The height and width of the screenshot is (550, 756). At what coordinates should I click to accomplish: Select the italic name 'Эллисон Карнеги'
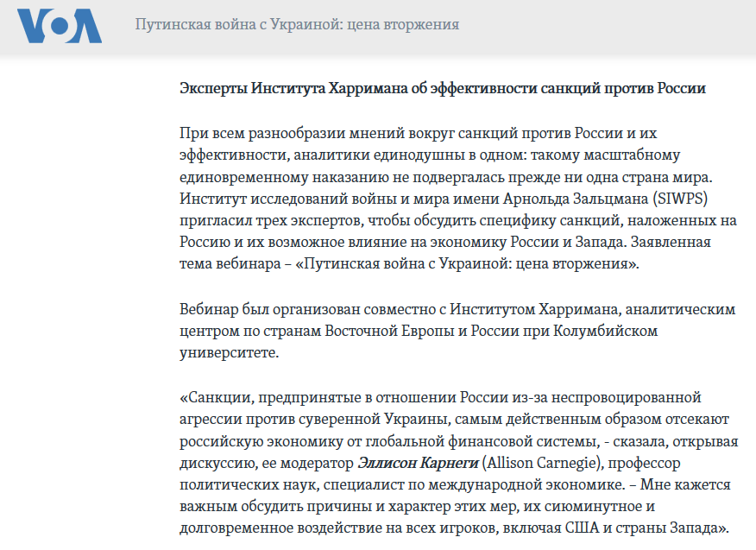click(418, 463)
